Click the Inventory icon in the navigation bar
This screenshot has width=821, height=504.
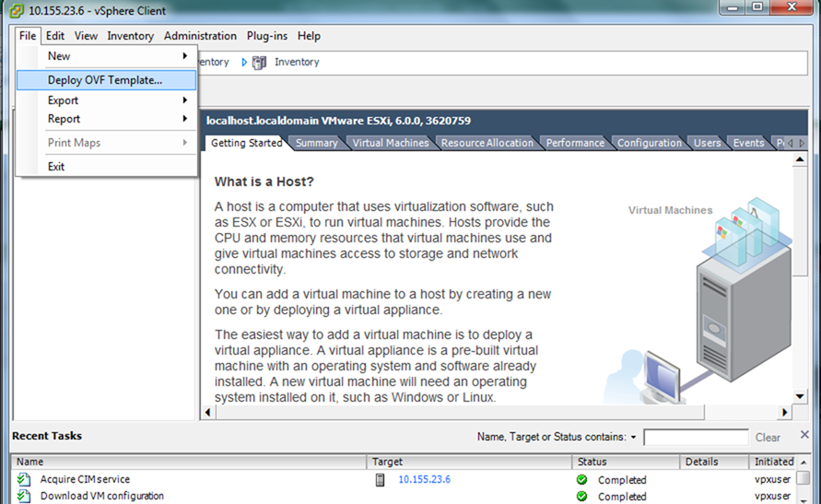coord(259,63)
